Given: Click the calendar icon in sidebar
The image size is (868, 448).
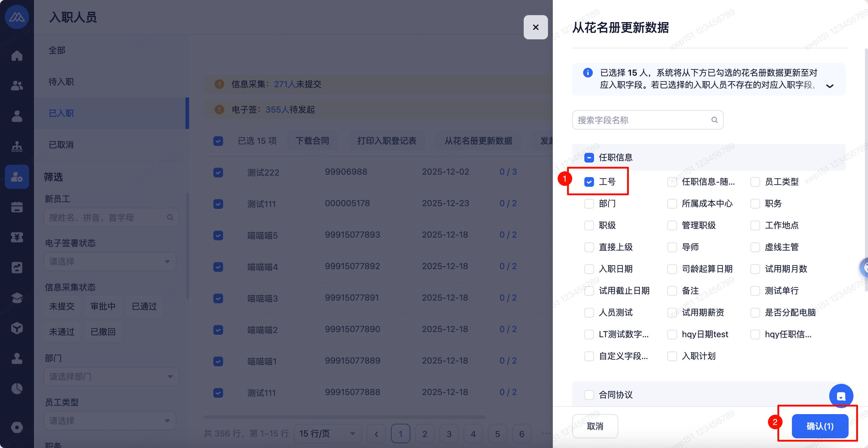Looking at the screenshot, I should pos(17,207).
